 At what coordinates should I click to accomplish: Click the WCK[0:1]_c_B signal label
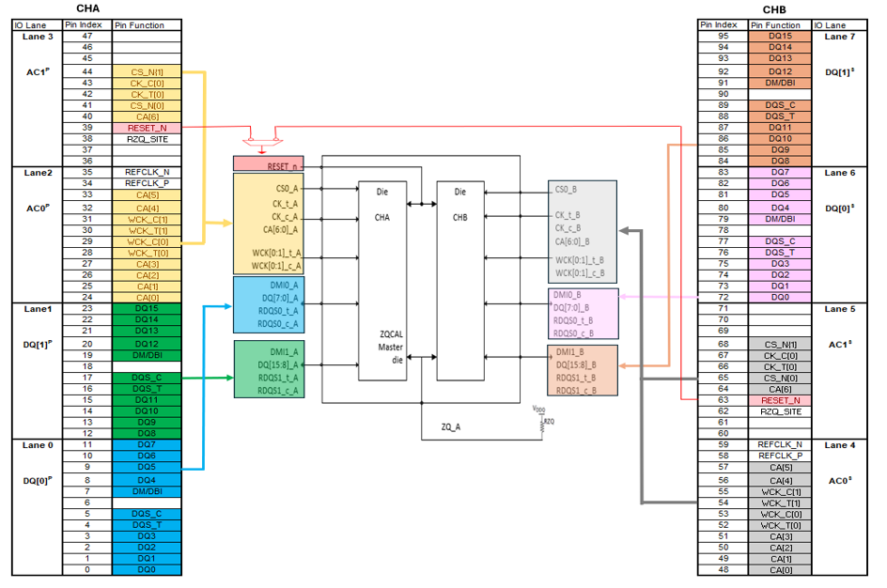(x=580, y=273)
